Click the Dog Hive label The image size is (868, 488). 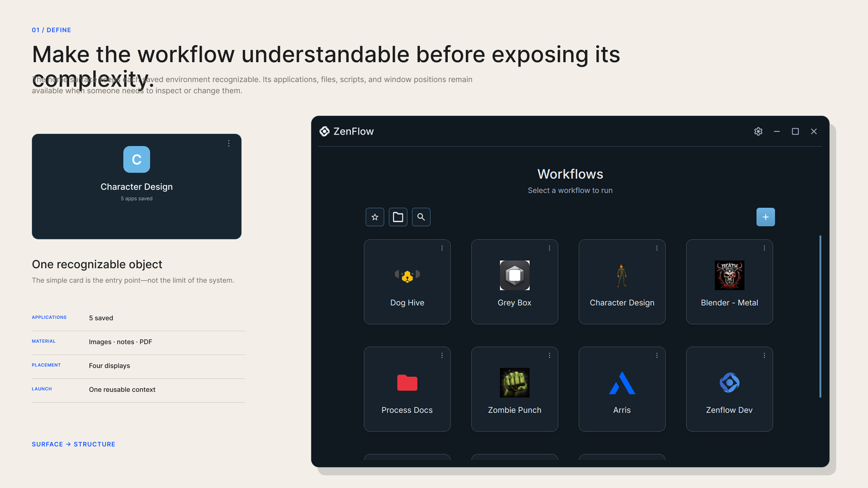click(x=407, y=303)
